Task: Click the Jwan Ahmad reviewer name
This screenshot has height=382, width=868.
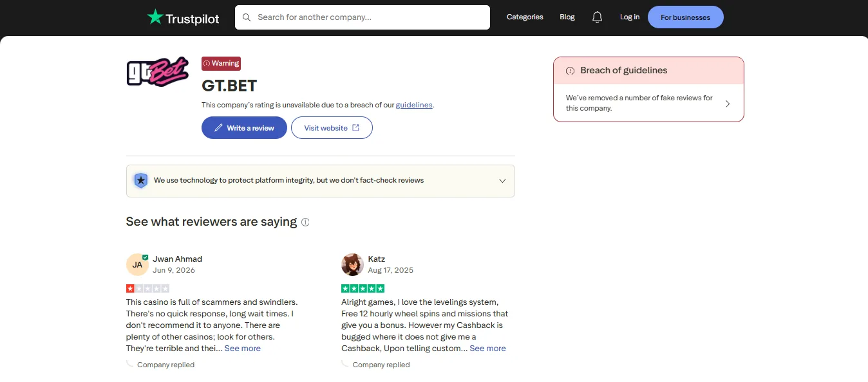Action: coord(178,259)
